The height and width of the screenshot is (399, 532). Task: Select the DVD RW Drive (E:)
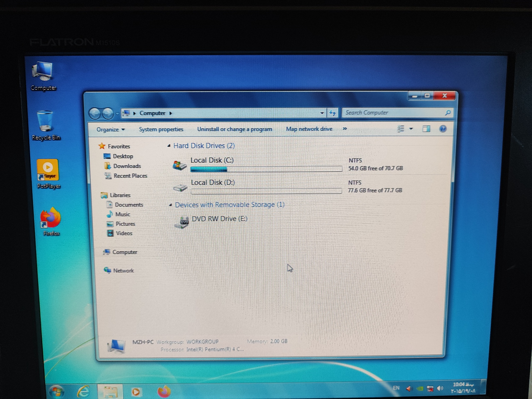tap(219, 219)
